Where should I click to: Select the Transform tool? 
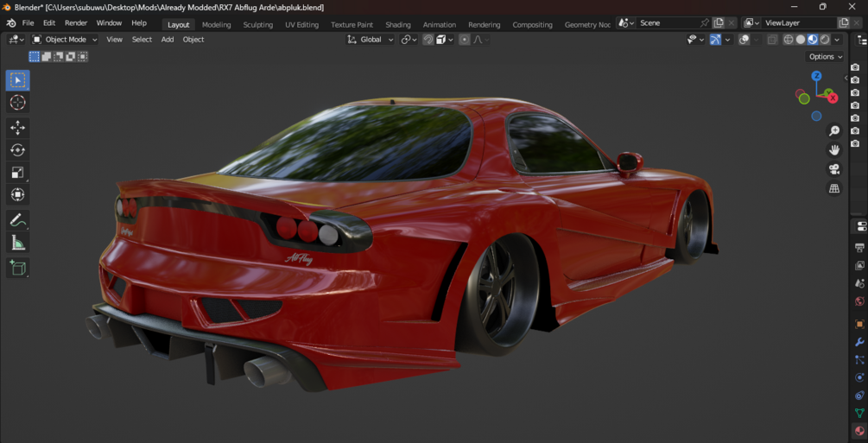tap(18, 194)
